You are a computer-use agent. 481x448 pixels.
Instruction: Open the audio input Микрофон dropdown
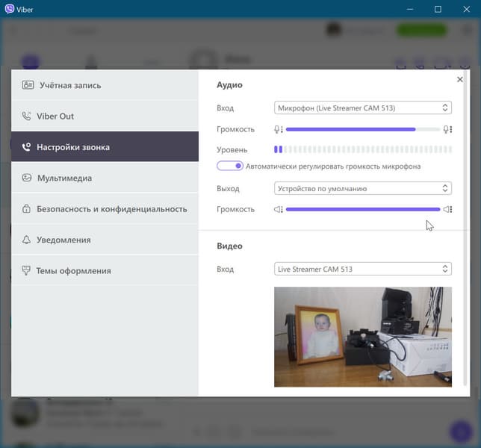click(362, 108)
